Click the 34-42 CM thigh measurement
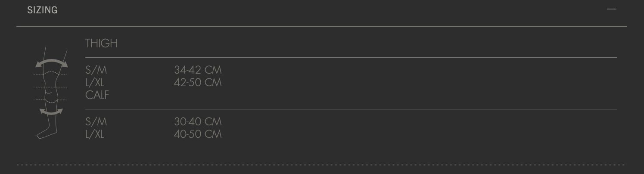This screenshot has width=644, height=174. (x=198, y=70)
